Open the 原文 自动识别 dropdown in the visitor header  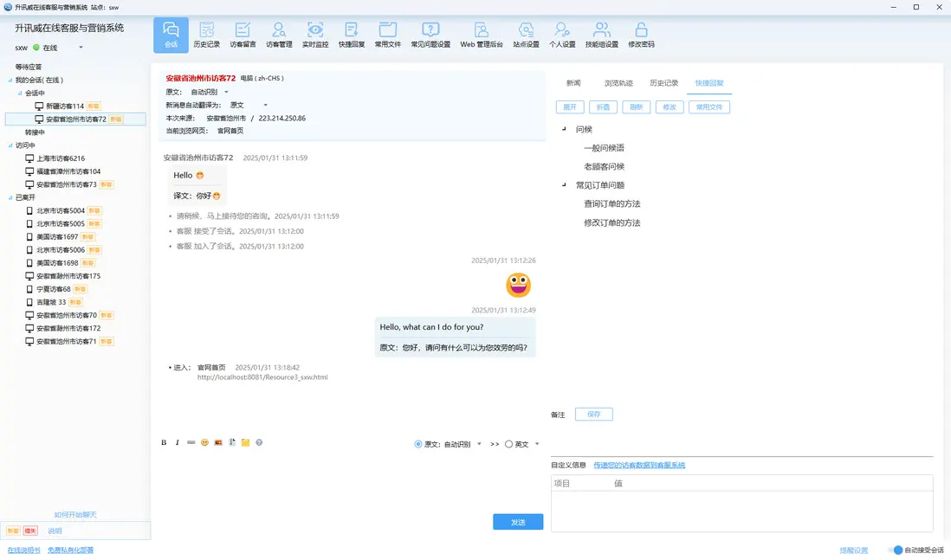point(226,92)
